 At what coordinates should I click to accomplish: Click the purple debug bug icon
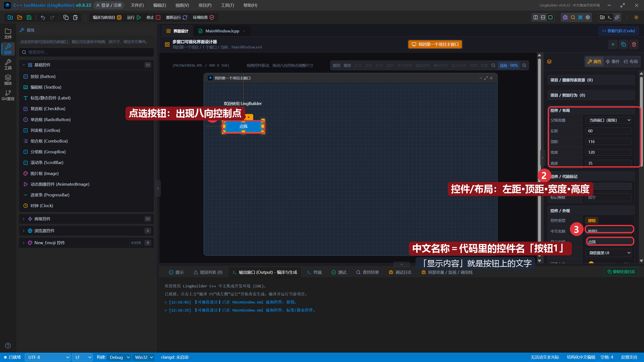click(x=565, y=17)
